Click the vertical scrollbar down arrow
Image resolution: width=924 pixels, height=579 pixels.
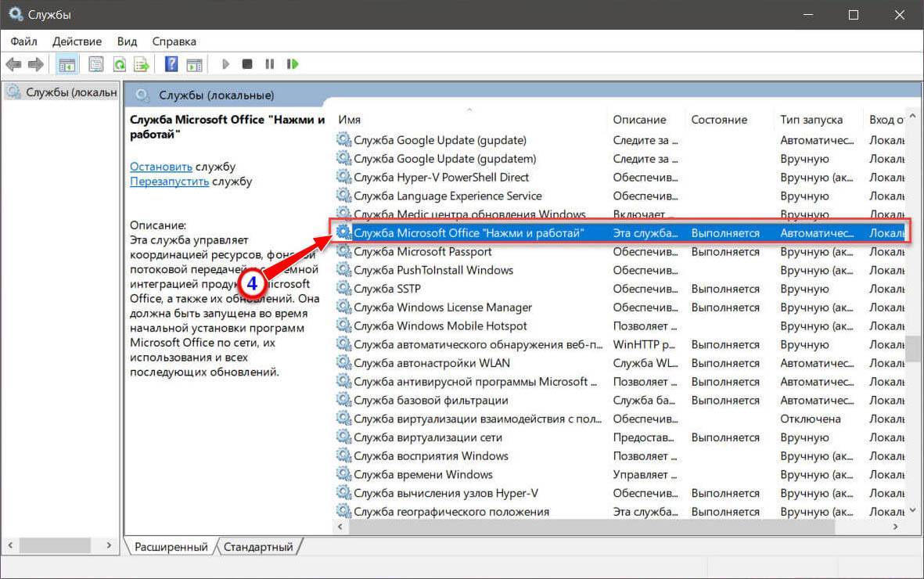(912, 510)
